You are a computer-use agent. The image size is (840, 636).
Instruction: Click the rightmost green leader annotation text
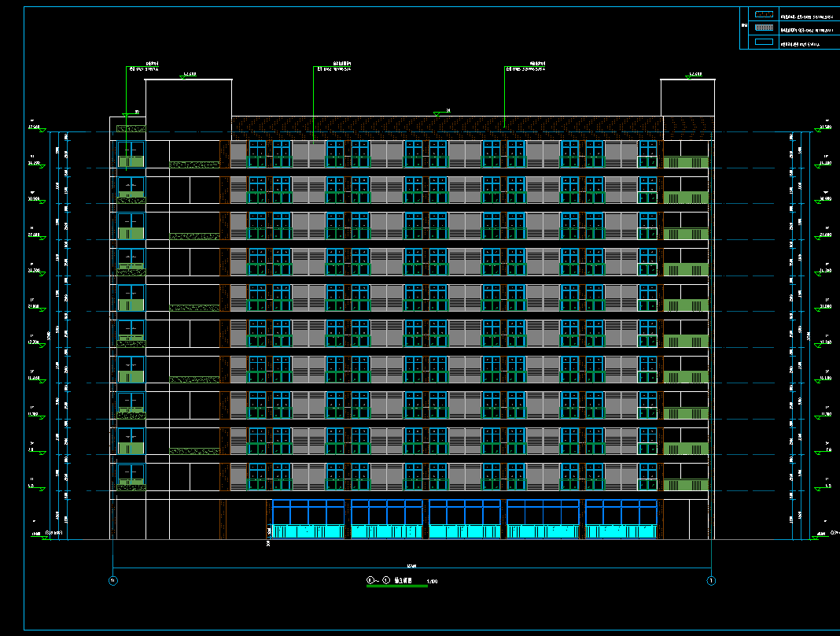point(526,66)
